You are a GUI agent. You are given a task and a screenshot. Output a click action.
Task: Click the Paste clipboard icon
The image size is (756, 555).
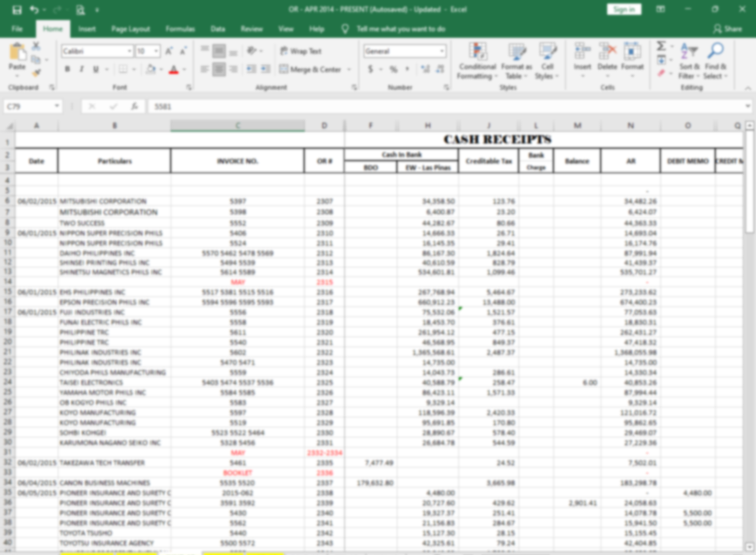point(17,54)
